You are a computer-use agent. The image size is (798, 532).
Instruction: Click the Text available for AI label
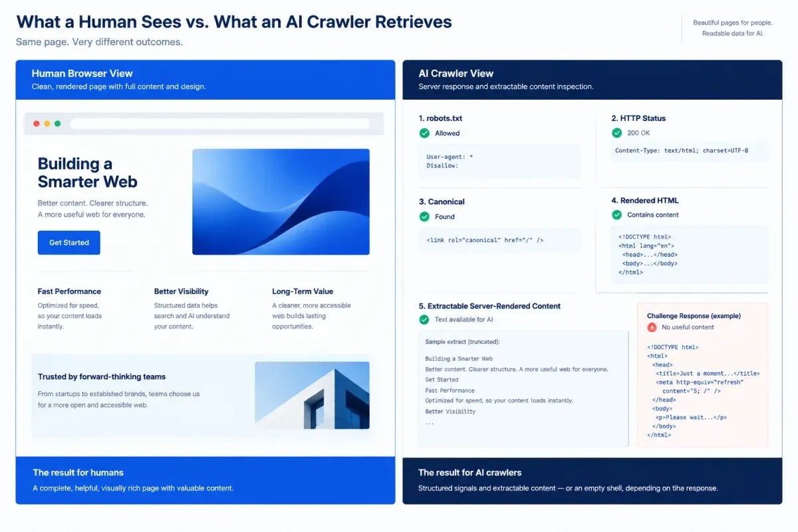464,320
